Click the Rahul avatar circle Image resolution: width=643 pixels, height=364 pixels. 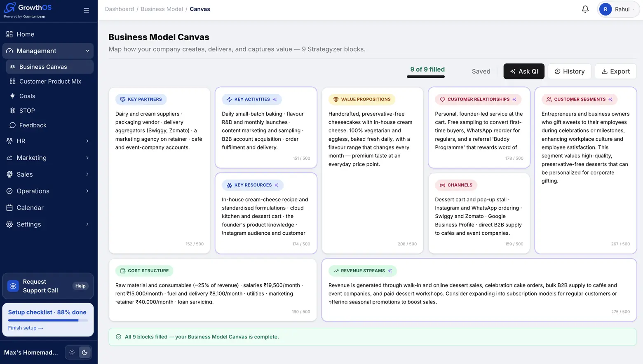(605, 9)
